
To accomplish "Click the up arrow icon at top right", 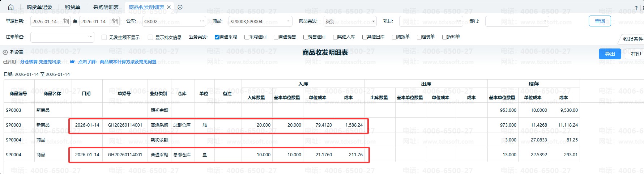I will coord(636,8).
